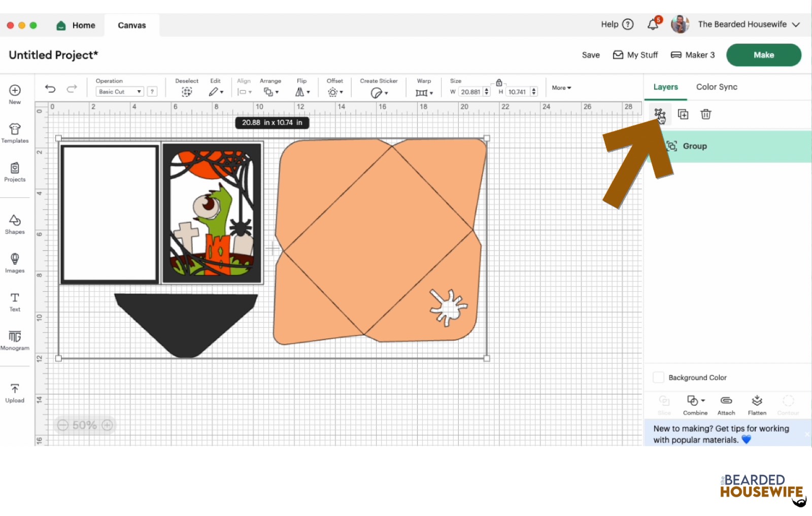Enable the Background Color option
The width and height of the screenshot is (812, 516).
coord(658,377)
